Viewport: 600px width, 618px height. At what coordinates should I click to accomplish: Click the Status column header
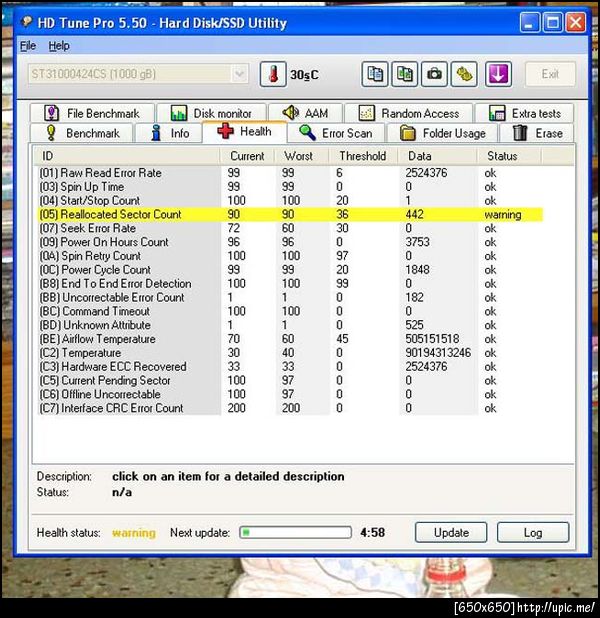click(509, 156)
